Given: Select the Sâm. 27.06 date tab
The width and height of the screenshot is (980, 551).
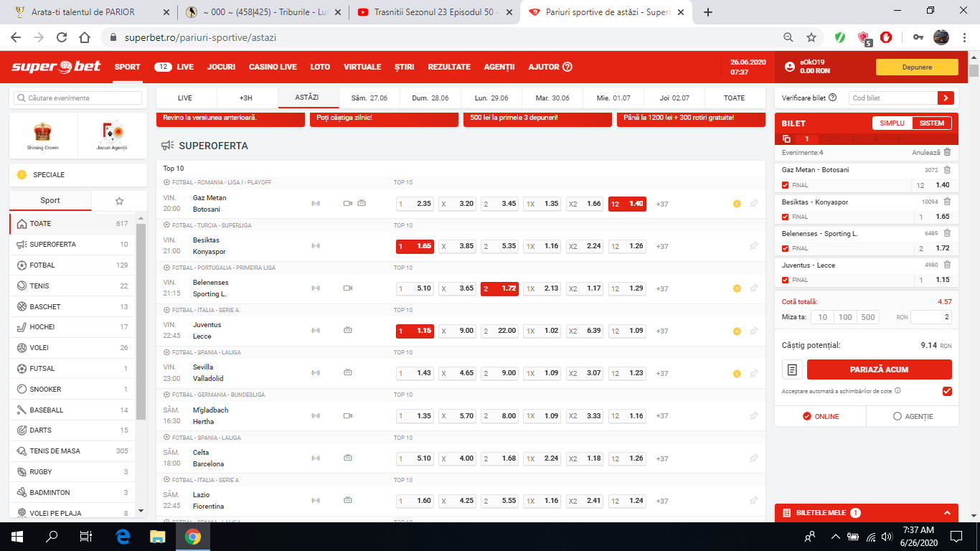Looking at the screenshot, I should [369, 98].
